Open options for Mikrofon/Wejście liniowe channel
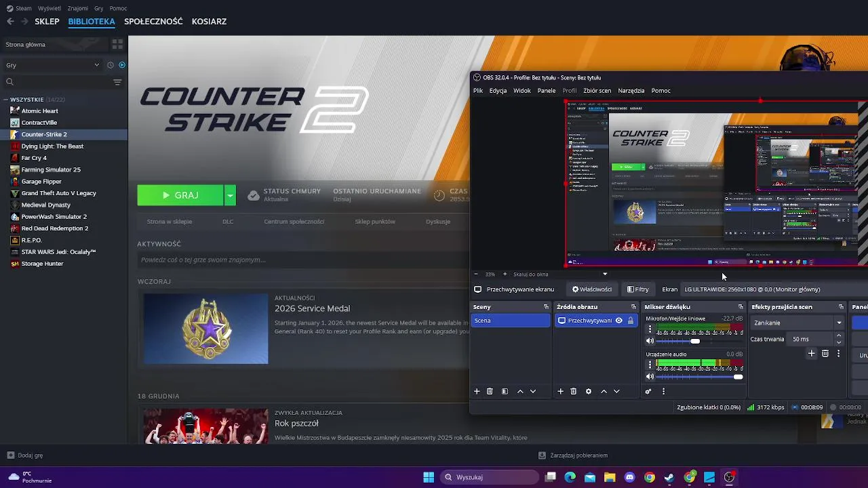 coord(650,329)
